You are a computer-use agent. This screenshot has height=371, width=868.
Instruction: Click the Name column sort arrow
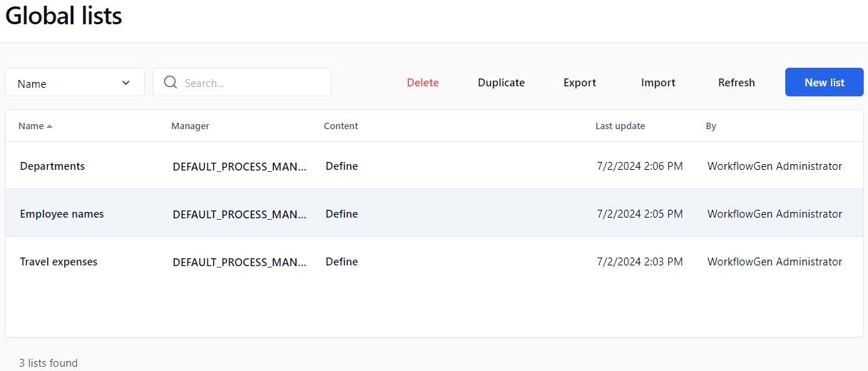(x=50, y=126)
